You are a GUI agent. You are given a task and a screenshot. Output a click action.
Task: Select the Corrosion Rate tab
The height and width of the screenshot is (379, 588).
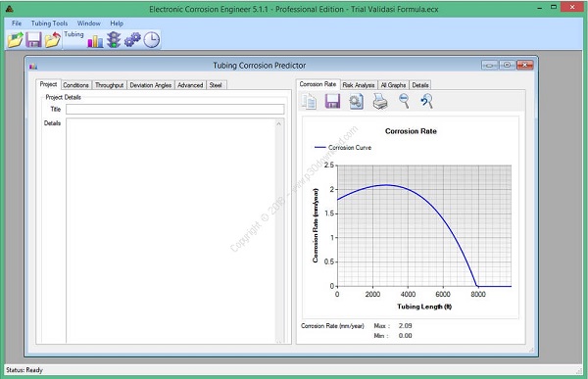[318, 84]
